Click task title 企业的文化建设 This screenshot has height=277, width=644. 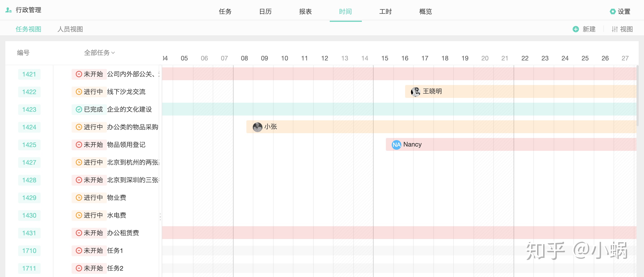(129, 109)
